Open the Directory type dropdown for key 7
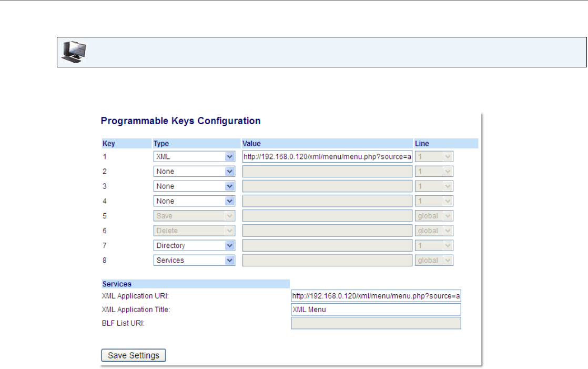The height and width of the screenshot is (369, 588). pyautogui.click(x=194, y=245)
